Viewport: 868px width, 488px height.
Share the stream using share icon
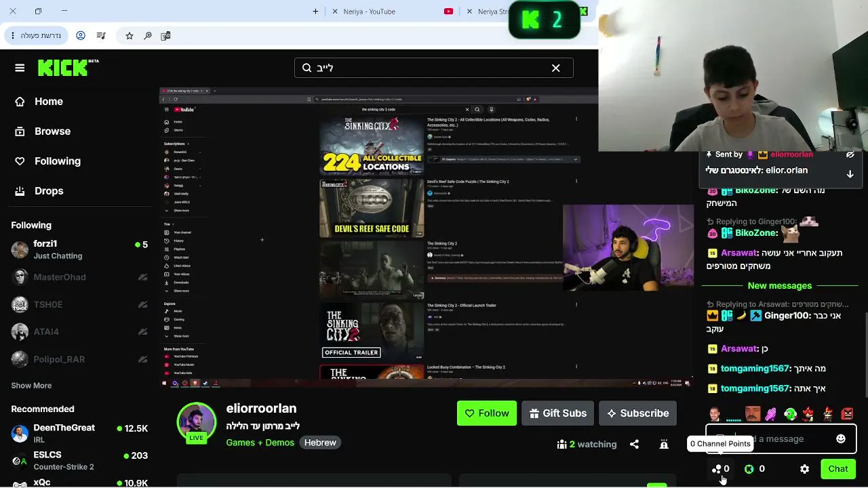tap(634, 445)
